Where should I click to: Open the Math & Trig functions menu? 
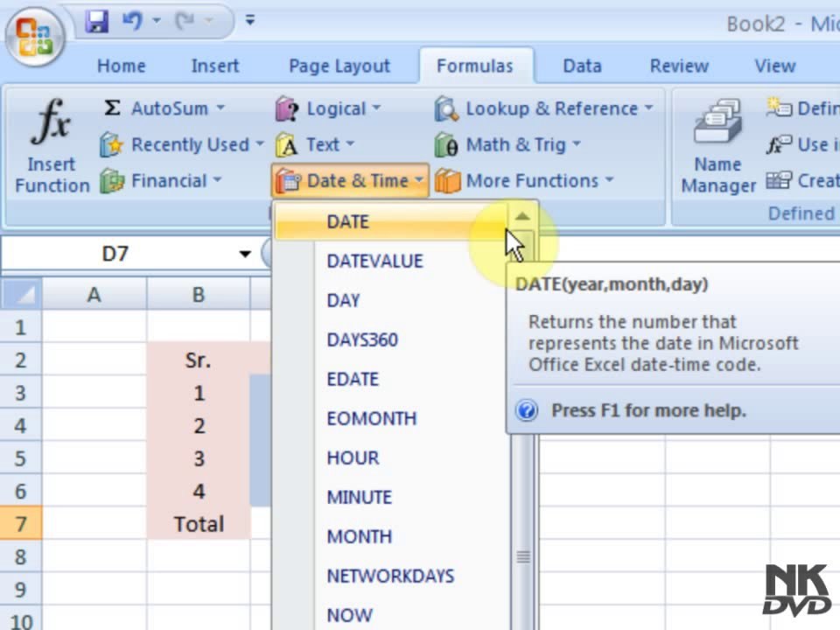pyautogui.click(x=507, y=144)
